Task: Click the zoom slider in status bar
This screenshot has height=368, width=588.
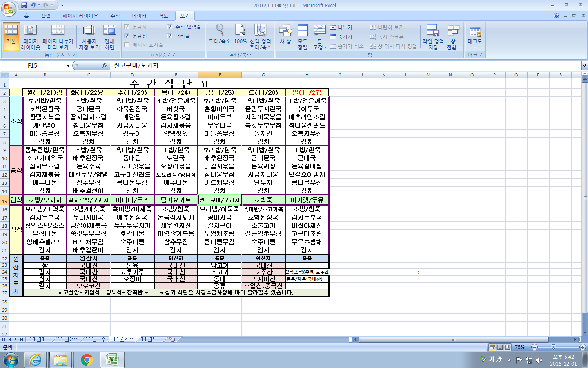Action: click(553, 347)
